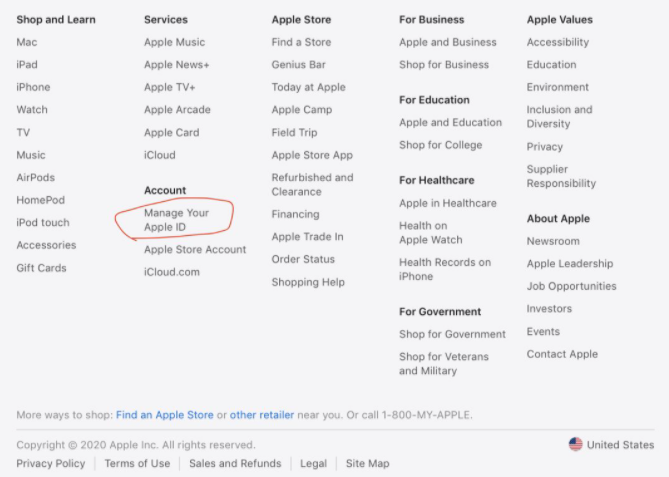
Task: Select United States region link
Action: tap(620, 445)
